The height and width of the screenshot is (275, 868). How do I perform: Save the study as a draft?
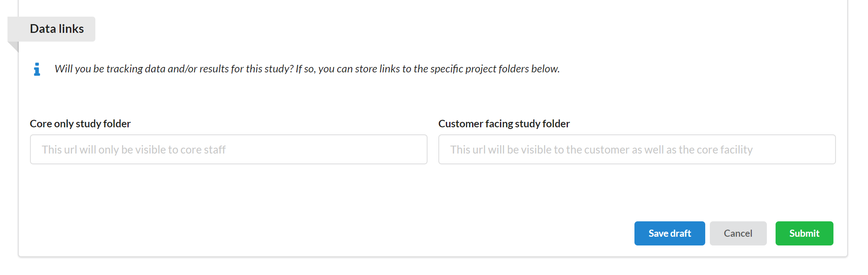tap(669, 233)
